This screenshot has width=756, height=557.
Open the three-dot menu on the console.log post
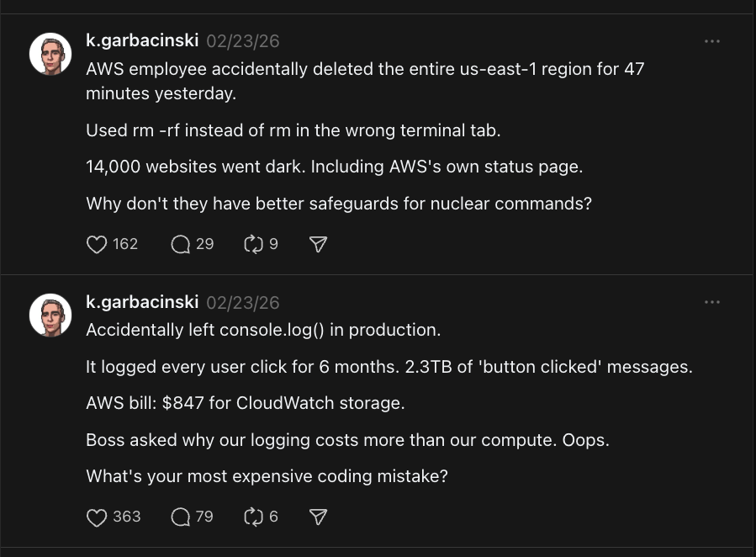[712, 301]
